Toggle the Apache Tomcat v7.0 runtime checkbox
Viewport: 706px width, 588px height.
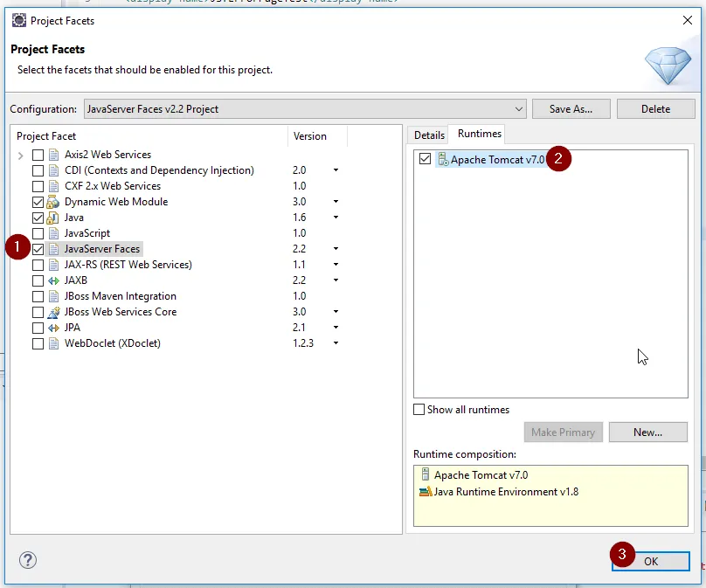pyautogui.click(x=425, y=159)
